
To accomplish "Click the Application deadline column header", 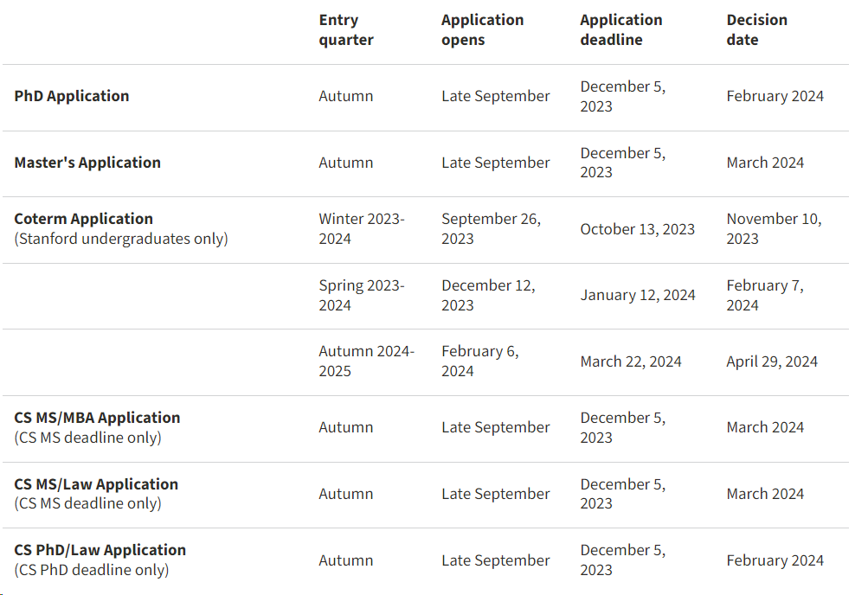I will tap(621, 30).
